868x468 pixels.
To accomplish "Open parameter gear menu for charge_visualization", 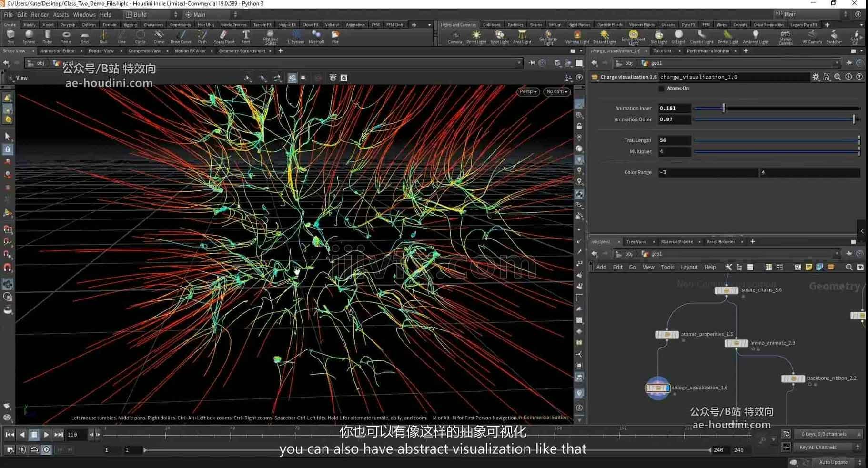I will (x=816, y=77).
